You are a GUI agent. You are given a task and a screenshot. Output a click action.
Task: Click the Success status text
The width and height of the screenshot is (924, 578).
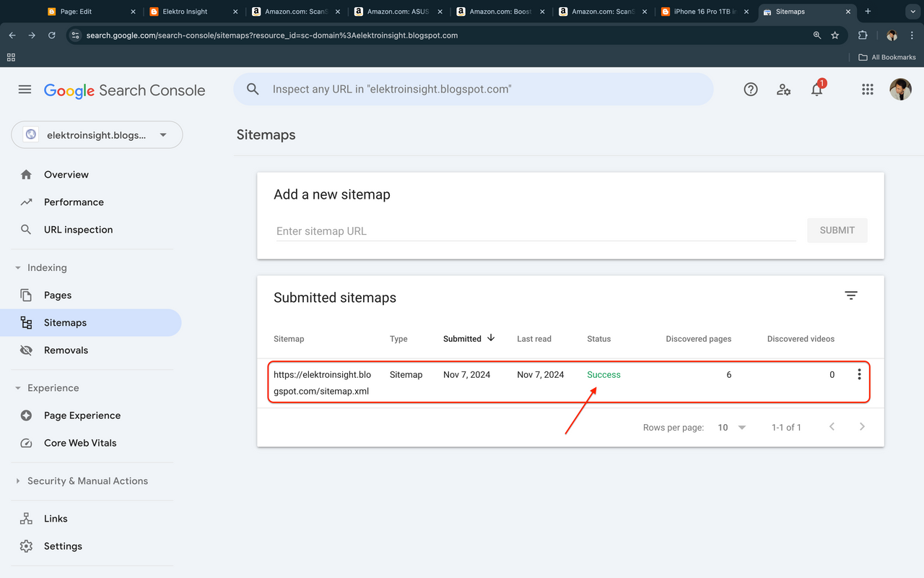[x=603, y=375]
